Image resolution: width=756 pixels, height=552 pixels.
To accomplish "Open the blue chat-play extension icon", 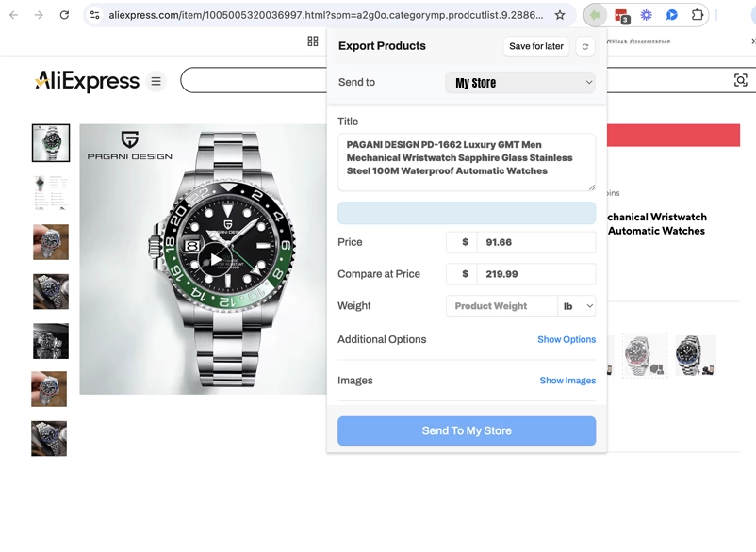I will point(672,15).
